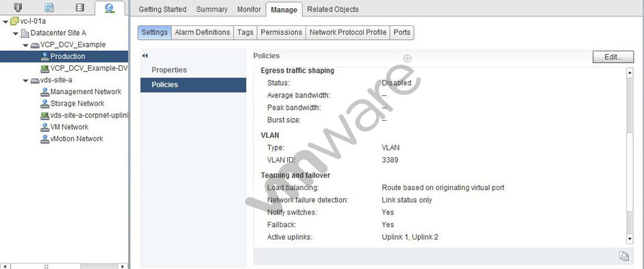Click the VM Network port group icon
644x269 pixels.
[45, 127]
